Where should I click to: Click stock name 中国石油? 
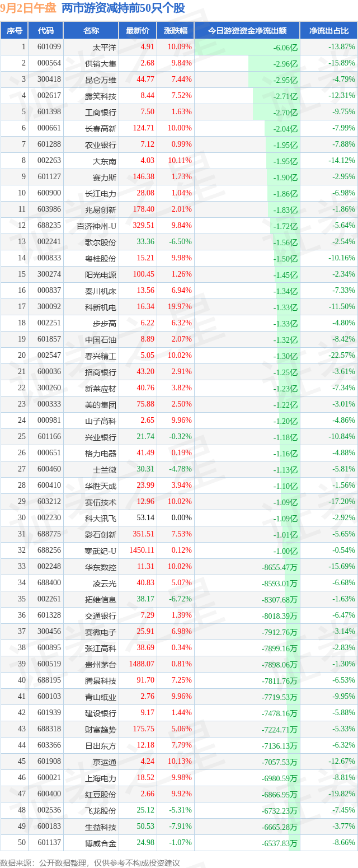point(101,339)
